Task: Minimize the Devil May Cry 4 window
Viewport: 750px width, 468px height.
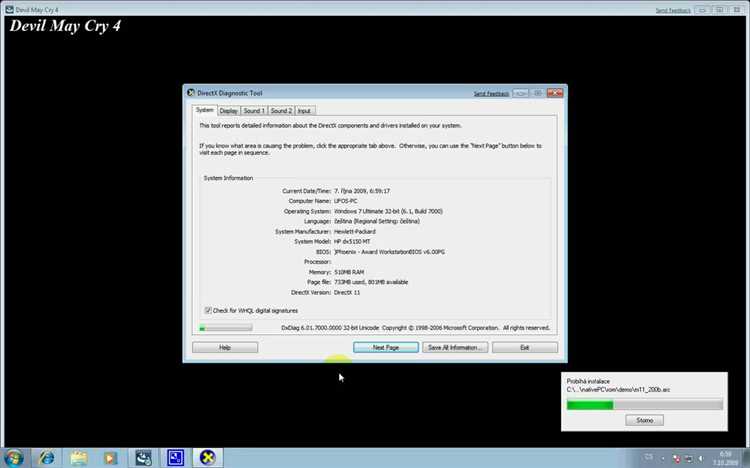Action: click(x=702, y=10)
